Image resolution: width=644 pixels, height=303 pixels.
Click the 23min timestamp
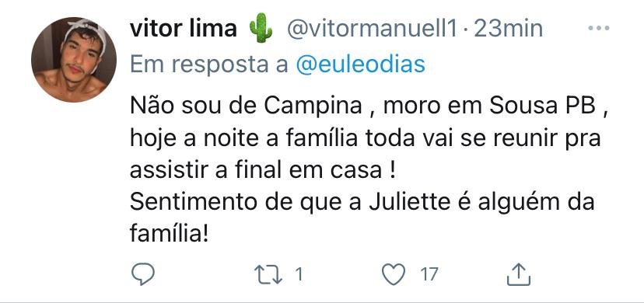(x=508, y=29)
